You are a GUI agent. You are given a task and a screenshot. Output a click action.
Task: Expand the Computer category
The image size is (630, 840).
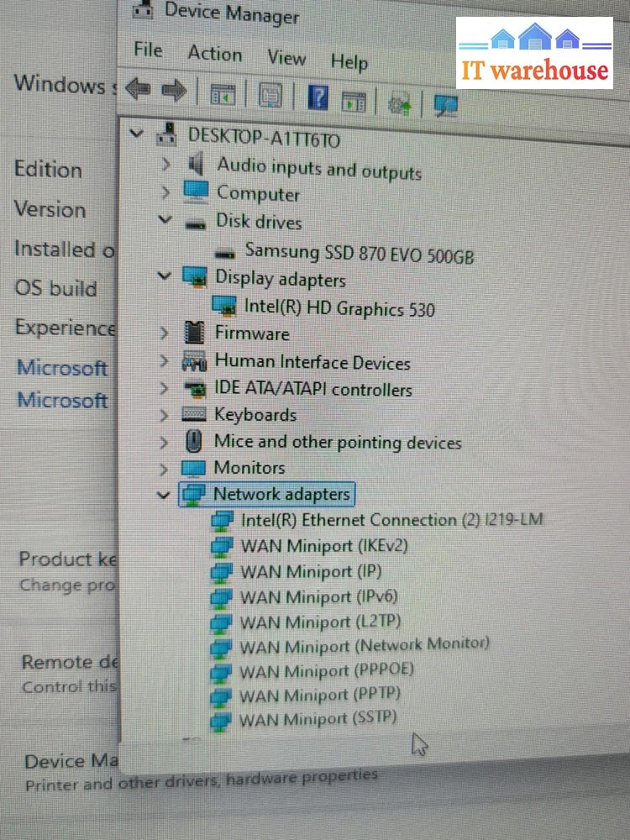tap(165, 192)
